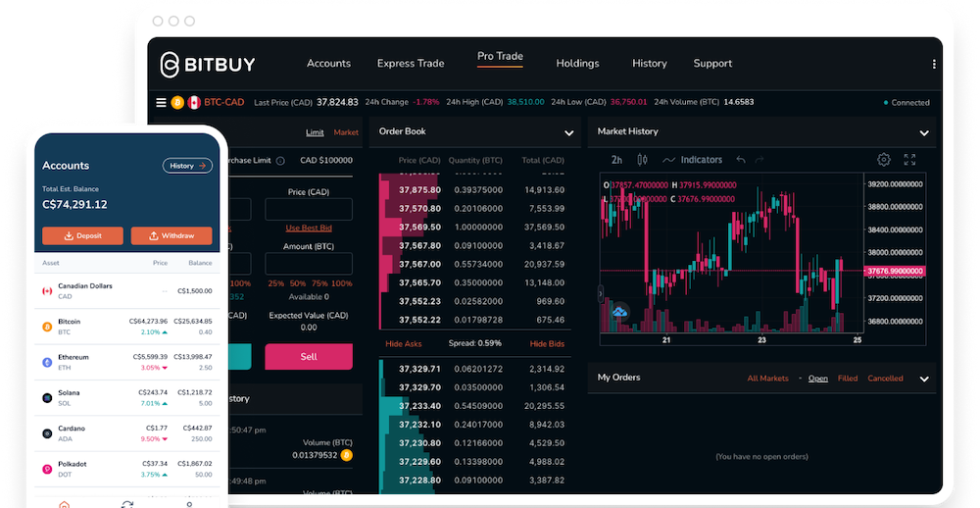Open the Express Trade tab
The height and width of the screenshot is (508, 980).
pos(410,64)
